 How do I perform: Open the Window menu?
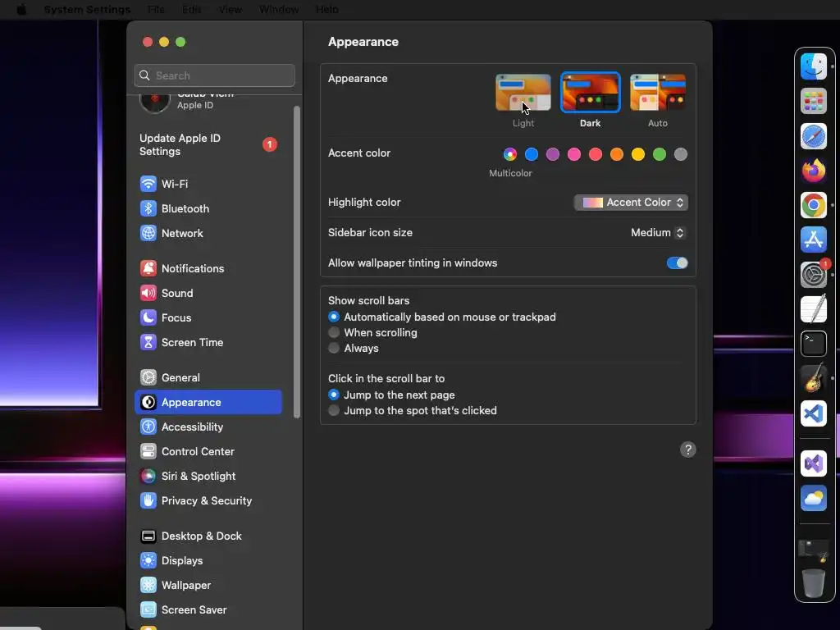coord(279,10)
